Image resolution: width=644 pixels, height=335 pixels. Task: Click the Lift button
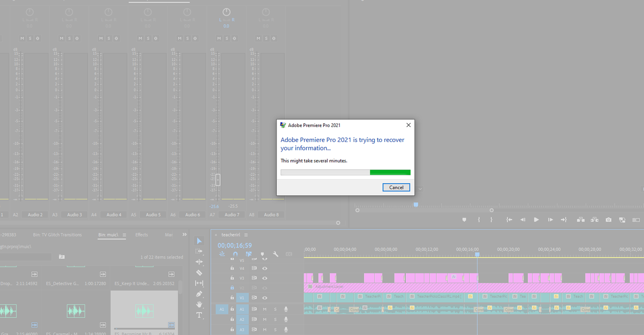tap(581, 220)
